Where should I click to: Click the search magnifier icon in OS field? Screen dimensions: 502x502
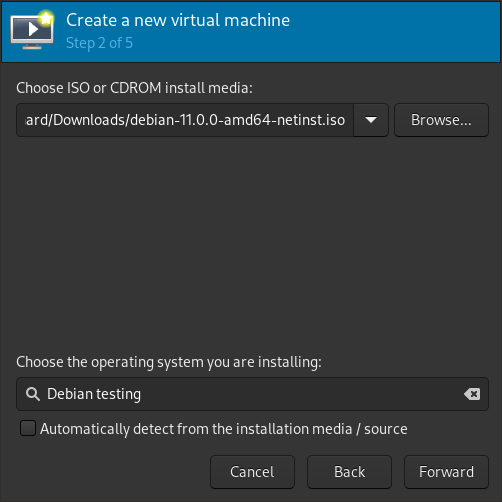click(33, 394)
